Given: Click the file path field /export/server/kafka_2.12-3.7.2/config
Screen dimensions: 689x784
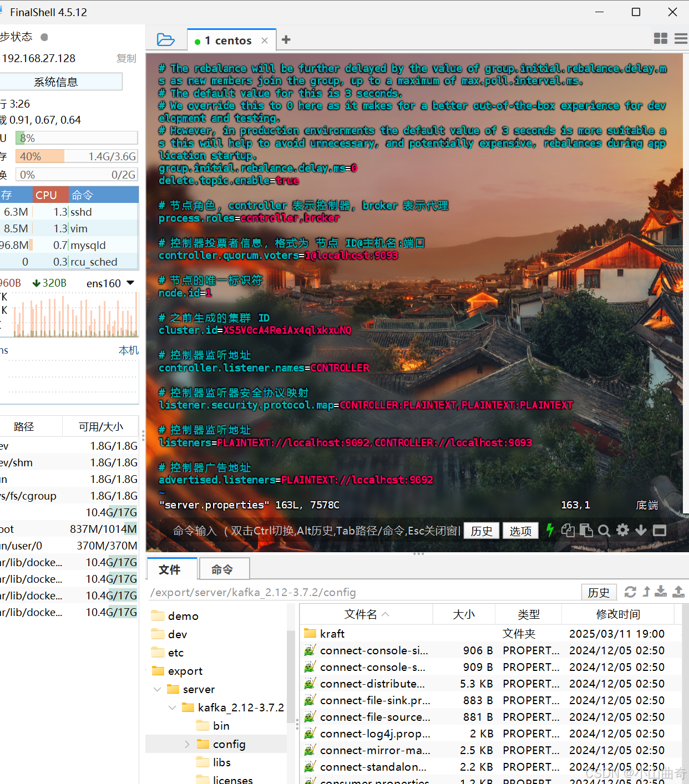Looking at the screenshot, I should coord(363,592).
